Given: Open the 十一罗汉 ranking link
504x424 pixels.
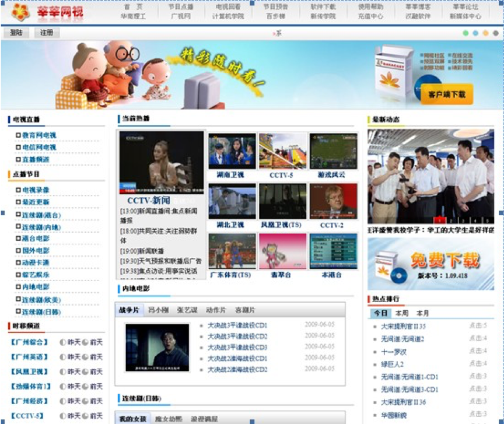Looking at the screenshot, I should (x=394, y=352).
